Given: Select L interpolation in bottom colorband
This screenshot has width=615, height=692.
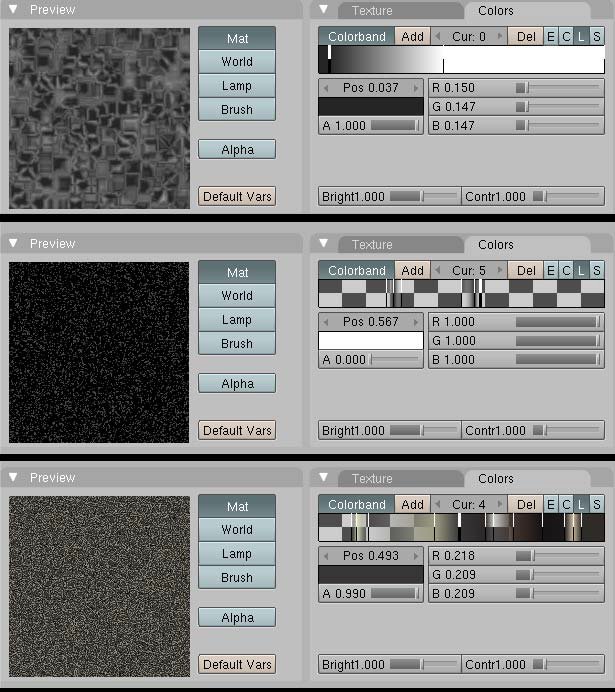Looking at the screenshot, I should click(x=581, y=504).
